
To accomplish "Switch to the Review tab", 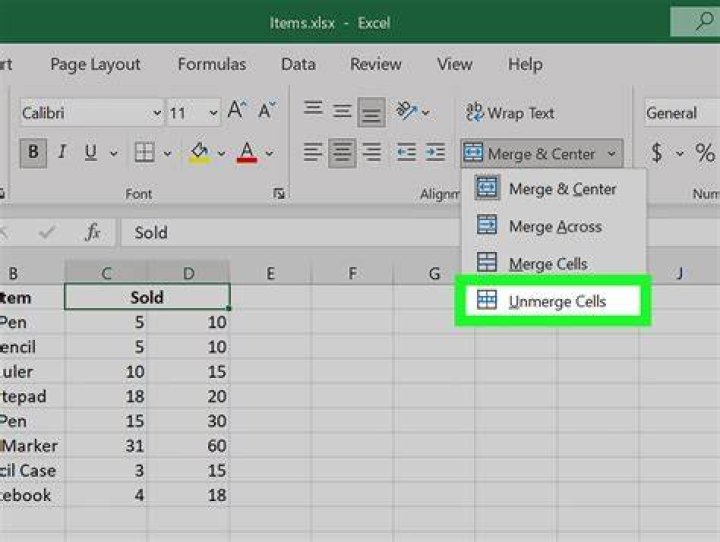I will click(376, 64).
